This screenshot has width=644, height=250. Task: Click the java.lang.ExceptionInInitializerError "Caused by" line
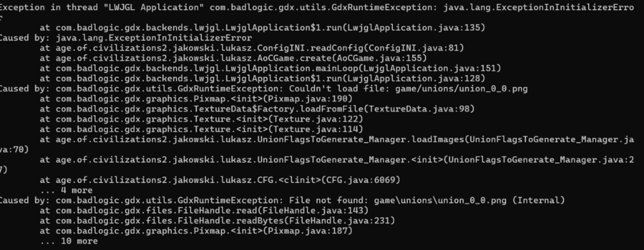coord(126,38)
